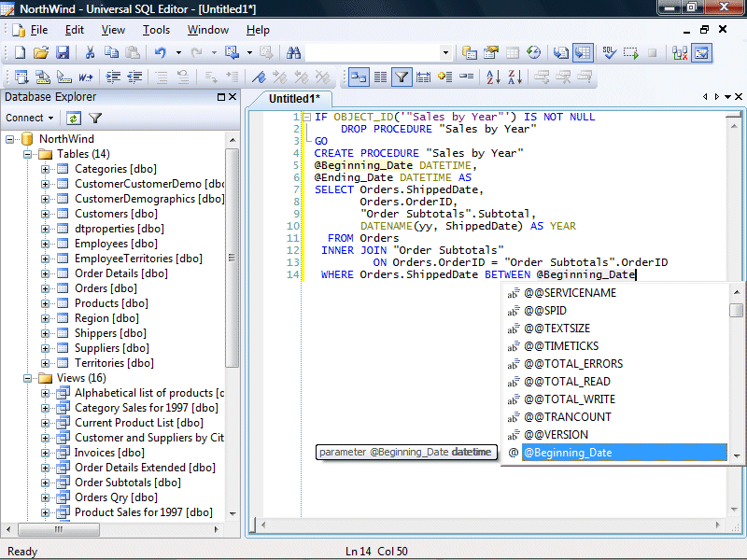Select the Customers [dbo] table
This screenshot has width=747, height=560.
[x=116, y=214]
